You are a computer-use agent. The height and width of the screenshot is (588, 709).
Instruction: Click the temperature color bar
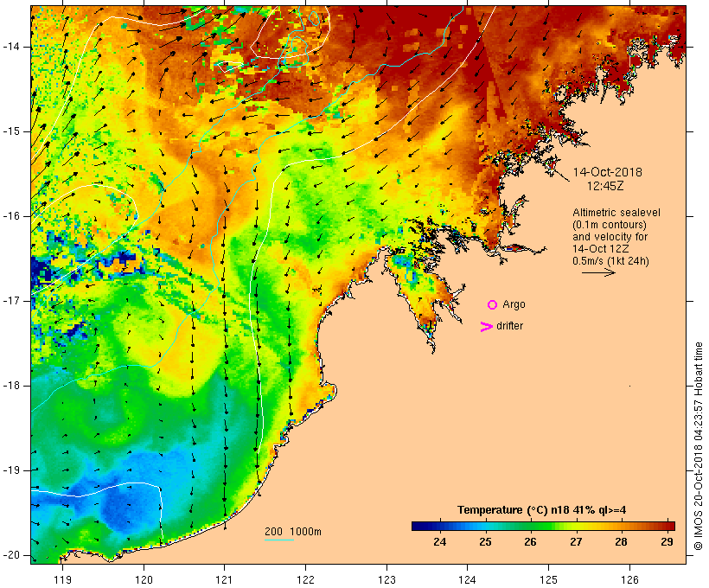click(x=543, y=526)
